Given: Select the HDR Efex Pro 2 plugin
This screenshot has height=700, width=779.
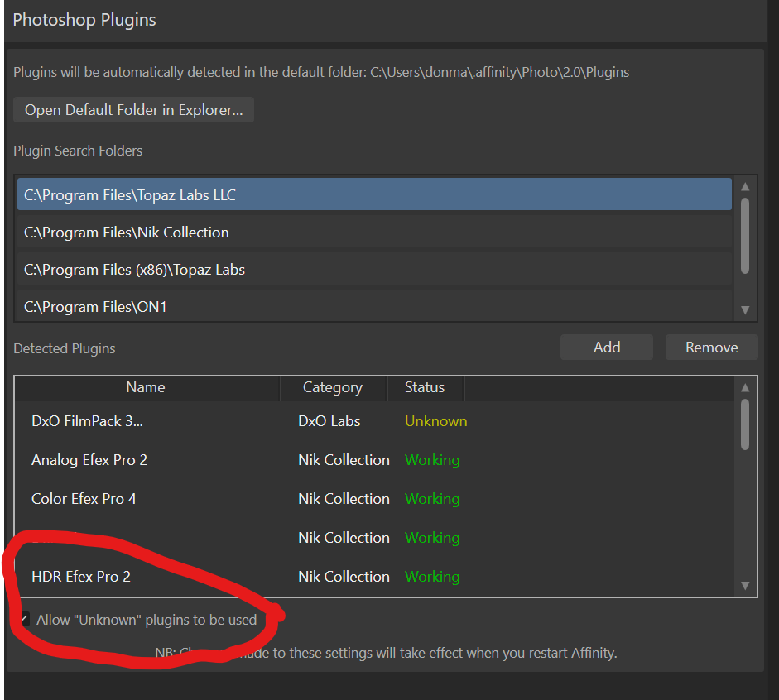Looking at the screenshot, I should tap(374, 577).
